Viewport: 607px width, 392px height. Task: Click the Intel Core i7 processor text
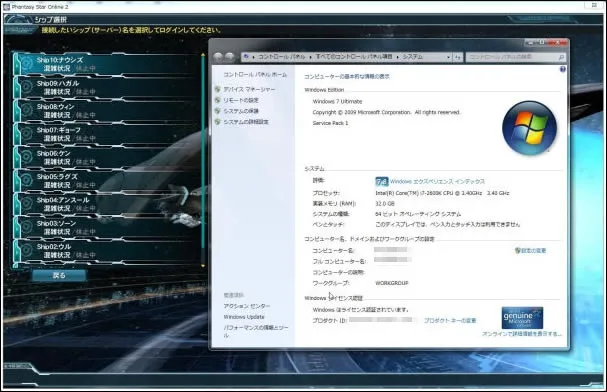[x=442, y=193]
